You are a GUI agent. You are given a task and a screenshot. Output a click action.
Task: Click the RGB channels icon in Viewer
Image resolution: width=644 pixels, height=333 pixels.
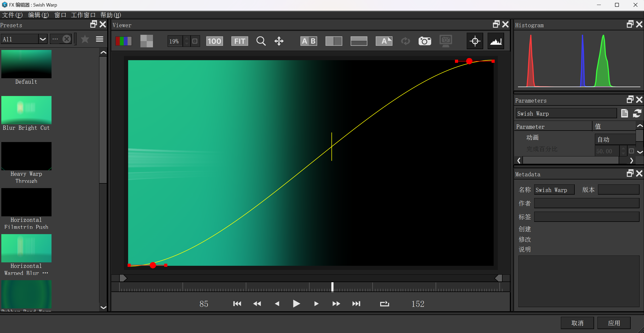(123, 41)
